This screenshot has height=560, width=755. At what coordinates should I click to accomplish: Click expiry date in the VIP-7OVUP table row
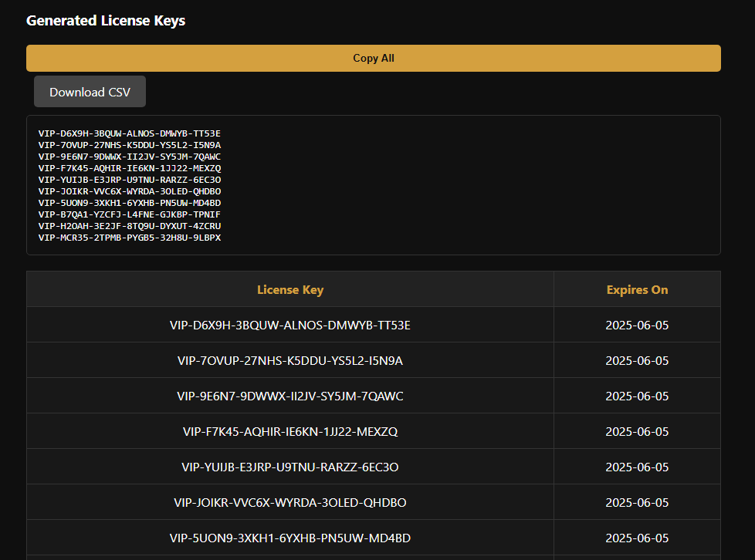637,360
